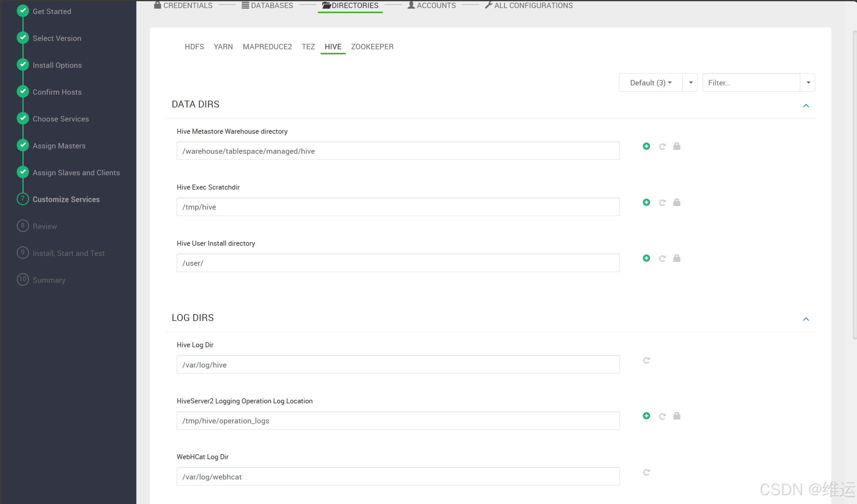Toggle the lock on HiveServer2 operation log location
857x504 pixels.
click(677, 416)
